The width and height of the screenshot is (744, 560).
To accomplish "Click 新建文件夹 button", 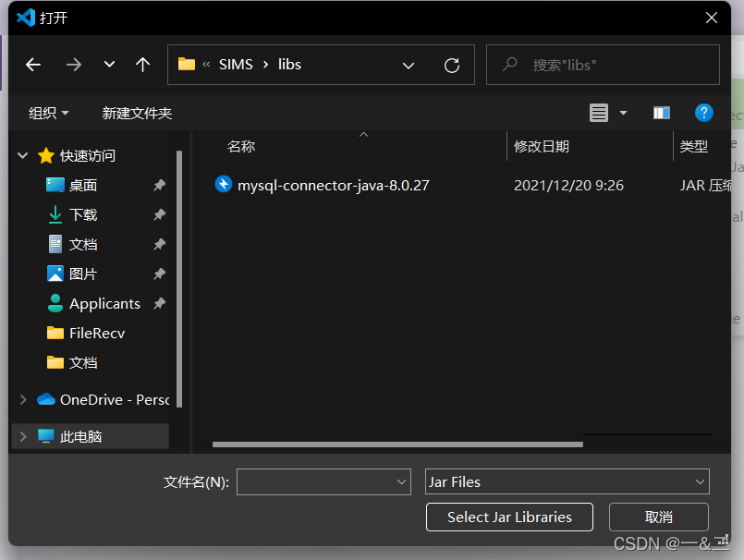I will tap(137, 113).
